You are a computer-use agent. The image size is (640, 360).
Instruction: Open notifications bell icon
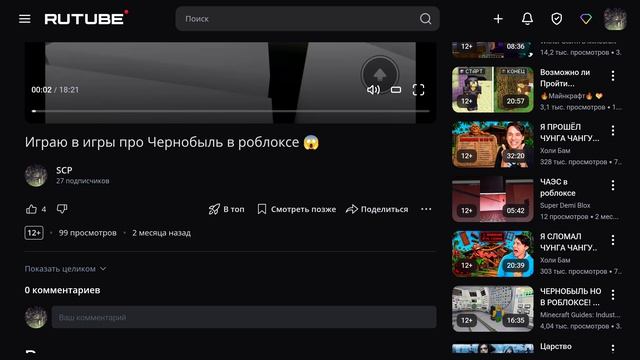(527, 19)
